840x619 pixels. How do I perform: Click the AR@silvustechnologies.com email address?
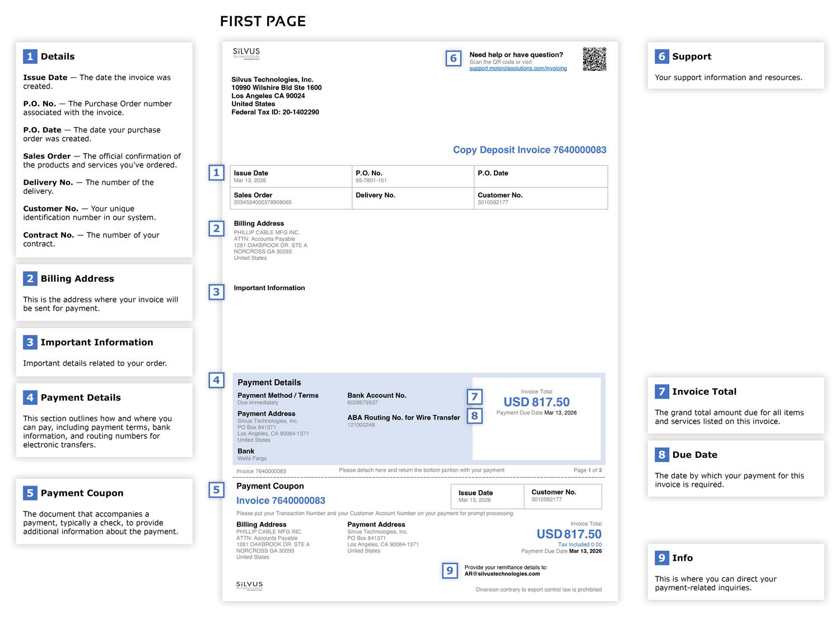tap(502, 574)
